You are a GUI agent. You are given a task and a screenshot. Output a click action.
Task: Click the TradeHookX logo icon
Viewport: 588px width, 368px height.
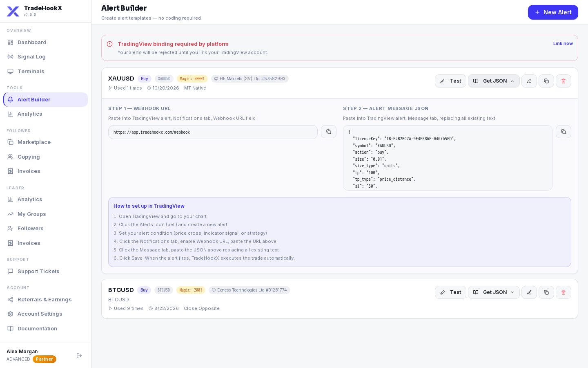pos(13,11)
